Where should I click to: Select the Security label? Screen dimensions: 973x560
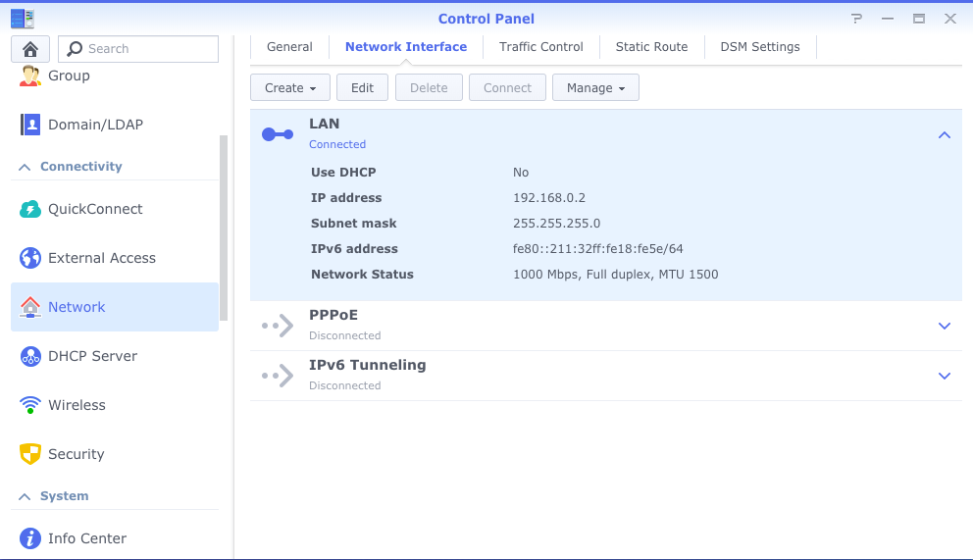(x=77, y=454)
